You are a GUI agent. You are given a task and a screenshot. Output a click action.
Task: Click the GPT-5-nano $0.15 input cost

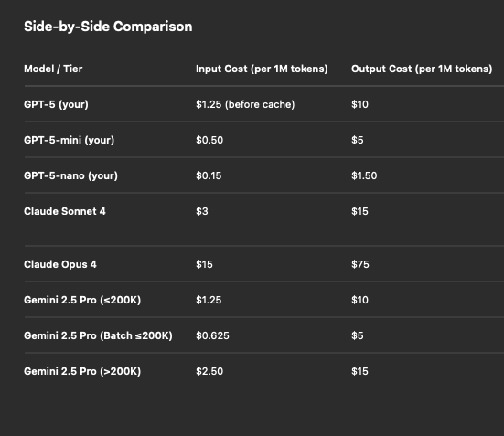click(209, 175)
